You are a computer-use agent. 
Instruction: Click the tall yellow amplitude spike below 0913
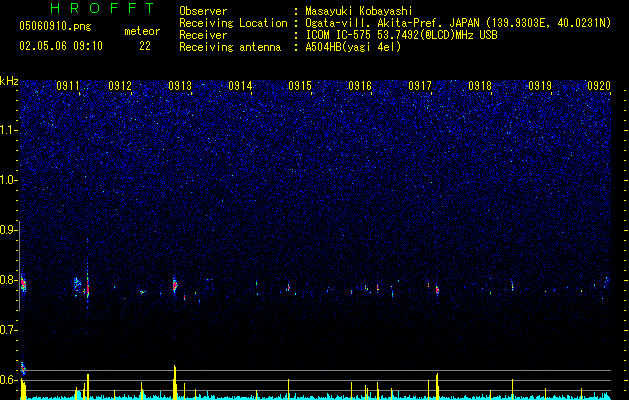[175, 382]
